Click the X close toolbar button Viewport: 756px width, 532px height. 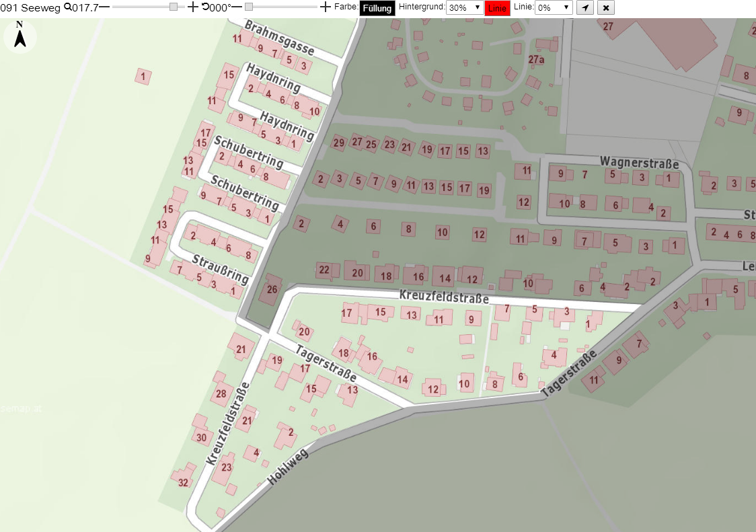606,7
